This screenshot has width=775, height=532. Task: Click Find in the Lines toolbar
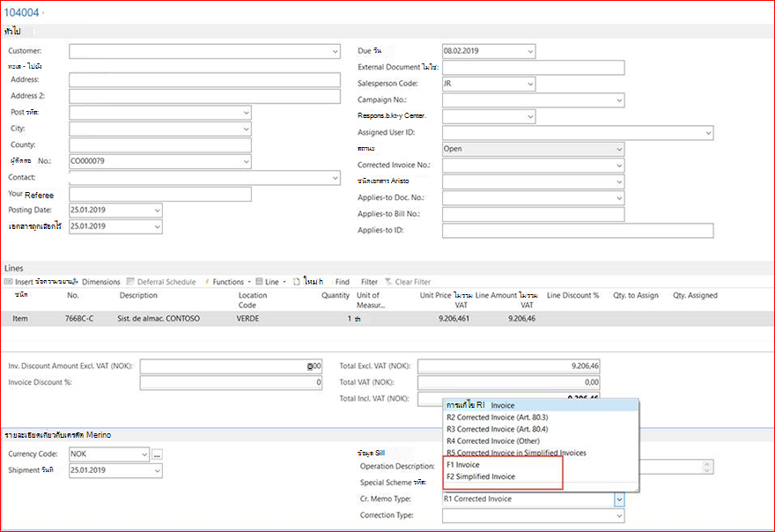click(342, 282)
